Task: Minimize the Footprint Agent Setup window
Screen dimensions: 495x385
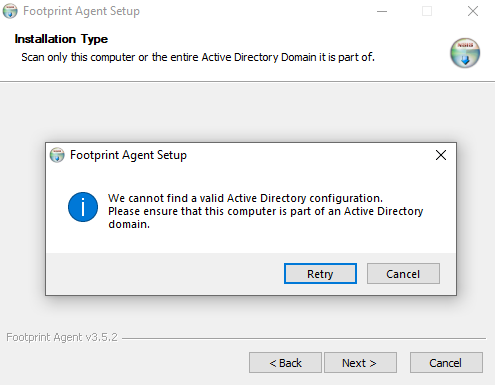Action: click(382, 11)
